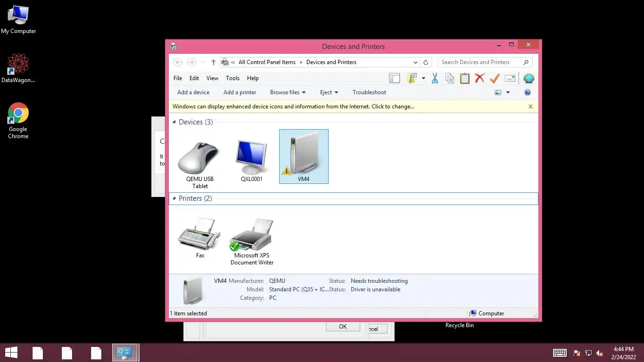Collapse the Devices (3) group

174,122
